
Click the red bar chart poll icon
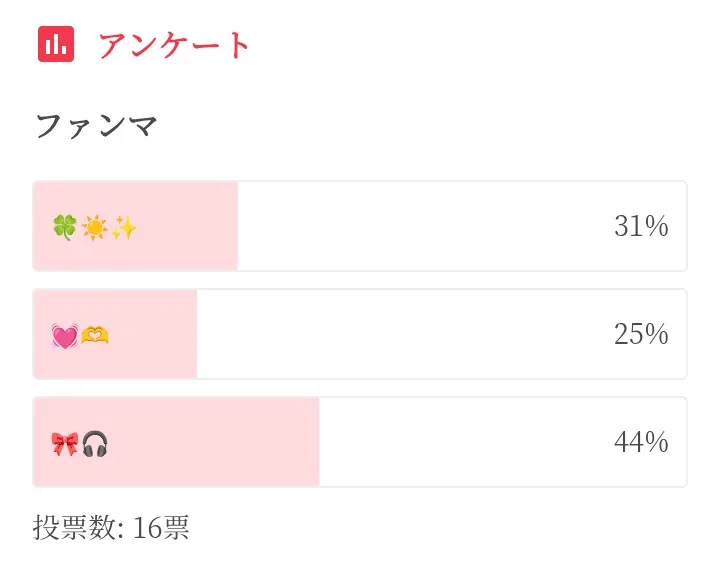point(56,44)
